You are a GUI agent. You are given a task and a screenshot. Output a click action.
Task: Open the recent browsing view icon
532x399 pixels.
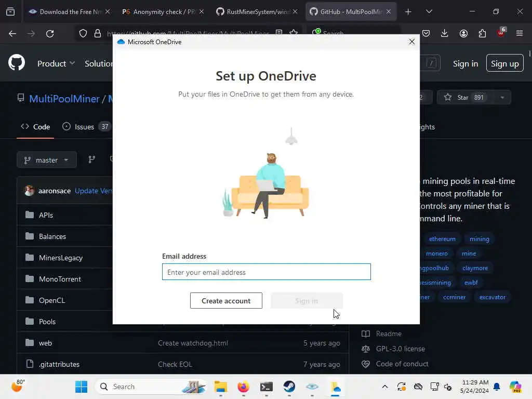coord(10,11)
